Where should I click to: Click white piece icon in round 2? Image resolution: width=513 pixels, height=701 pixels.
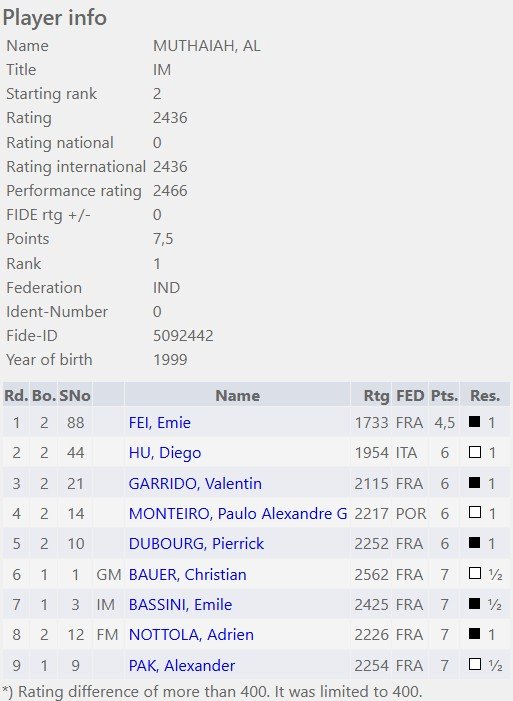(475, 452)
